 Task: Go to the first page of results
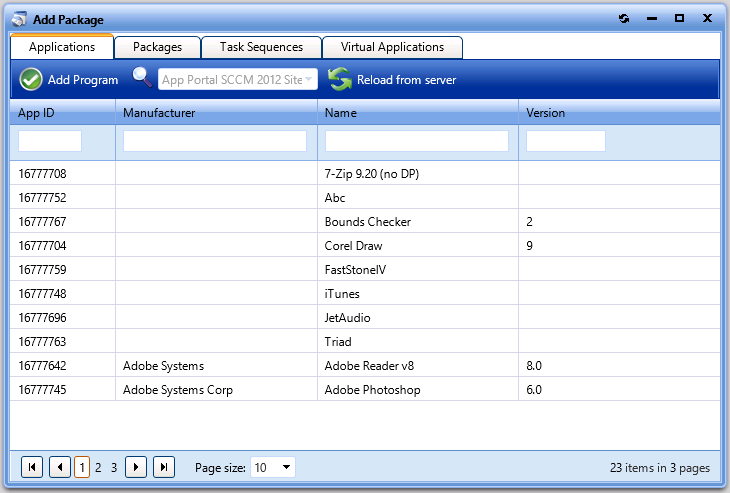[32, 467]
